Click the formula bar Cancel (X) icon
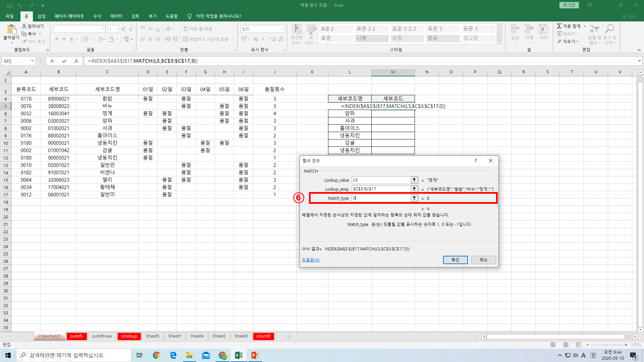 pos(52,61)
